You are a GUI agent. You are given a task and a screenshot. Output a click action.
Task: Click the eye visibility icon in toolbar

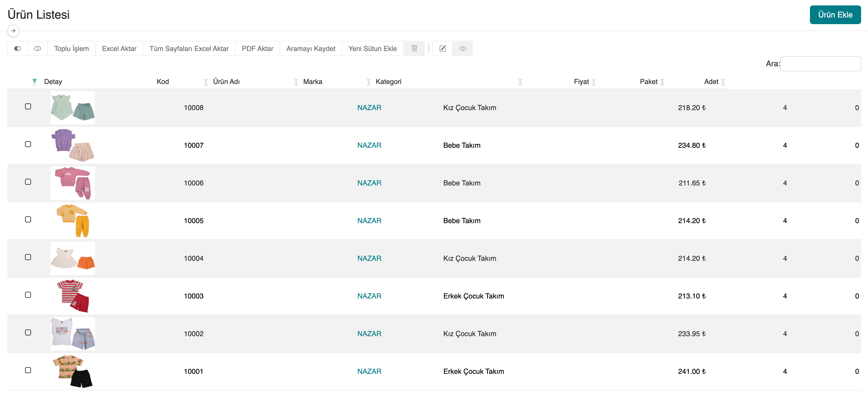coord(462,49)
